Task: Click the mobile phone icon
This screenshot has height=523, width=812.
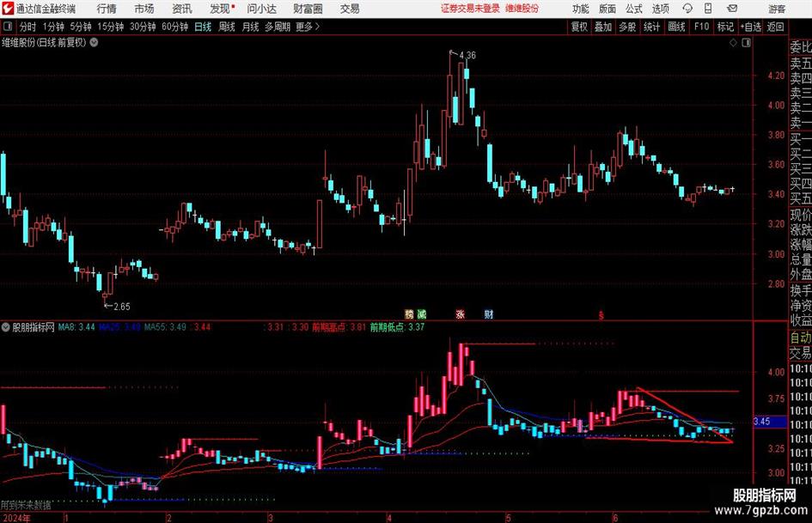Action: [x=708, y=9]
